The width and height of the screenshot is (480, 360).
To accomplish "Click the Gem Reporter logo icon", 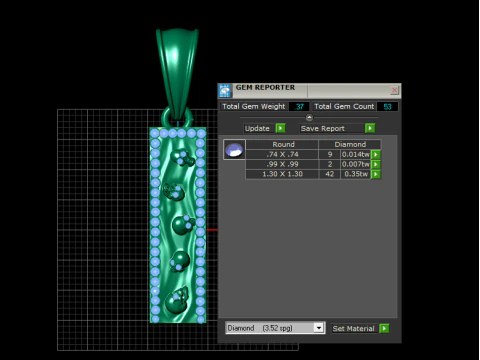I will coord(225,91).
